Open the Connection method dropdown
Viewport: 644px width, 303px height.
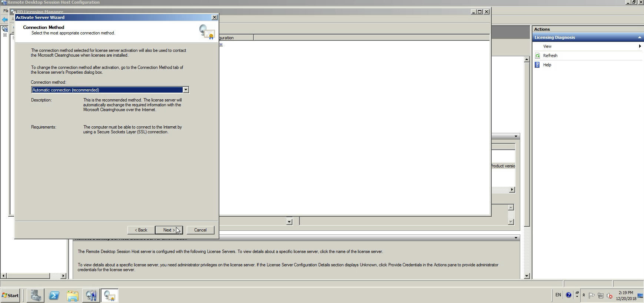(186, 90)
